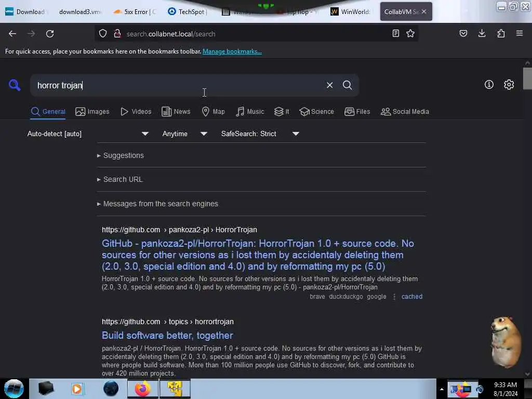Open the Windows Start orb
532x399 pixels.
coord(14,389)
